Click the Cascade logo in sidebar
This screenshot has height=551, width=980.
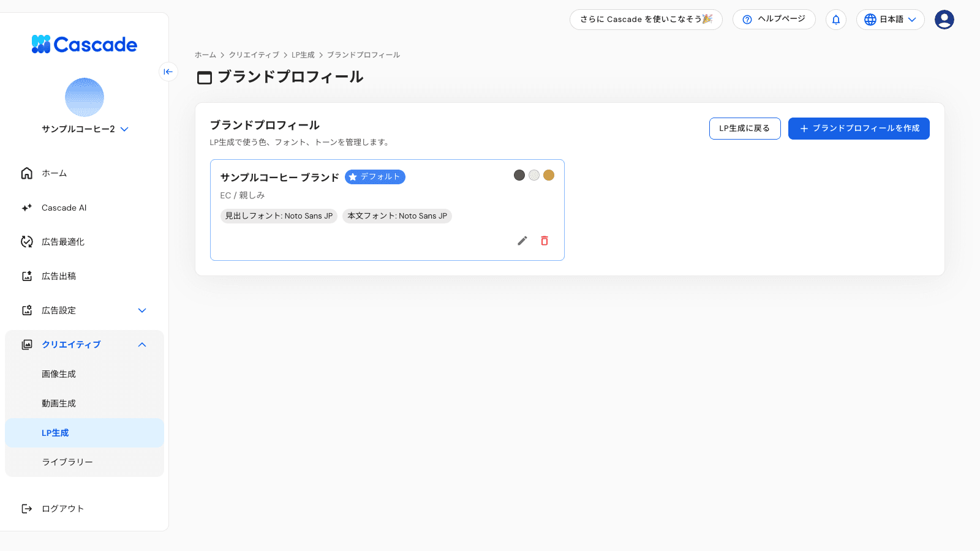[x=85, y=44]
